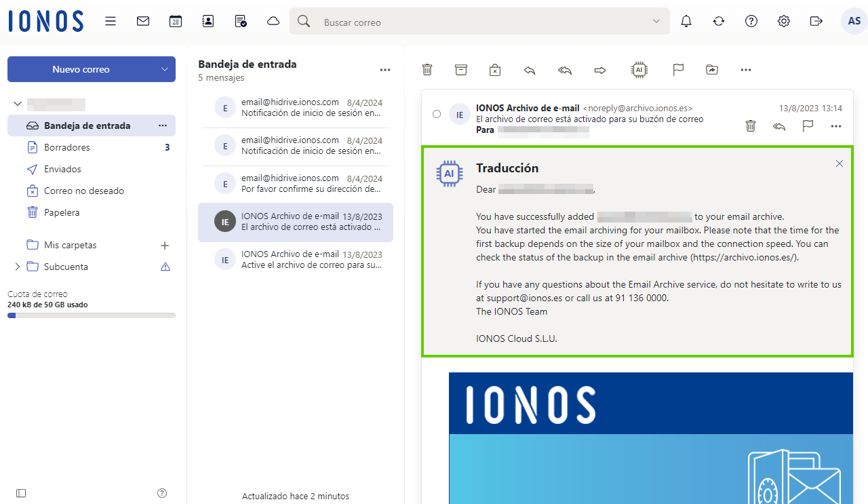
Task: Open message header more options ellipsis
Action: (836, 125)
